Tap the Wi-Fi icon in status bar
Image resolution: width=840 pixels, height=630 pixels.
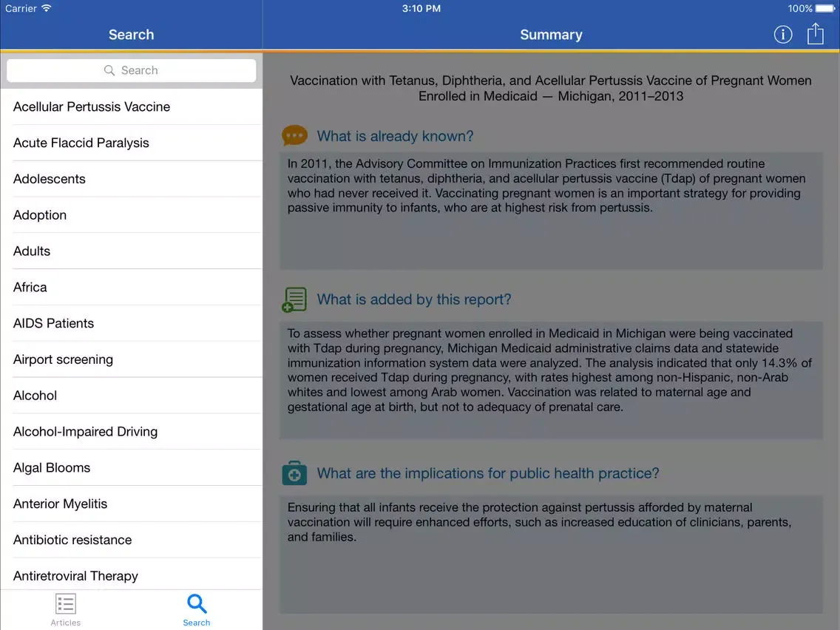click(x=47, y=8)
